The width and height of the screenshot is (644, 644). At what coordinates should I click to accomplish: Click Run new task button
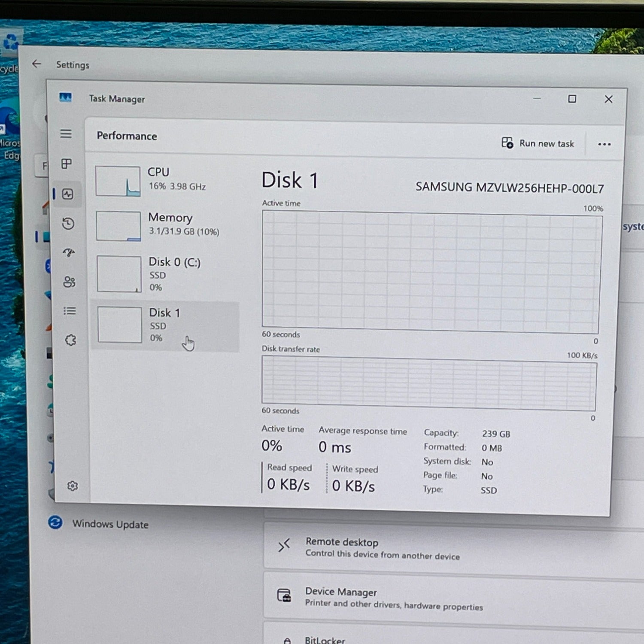point(538,143)
